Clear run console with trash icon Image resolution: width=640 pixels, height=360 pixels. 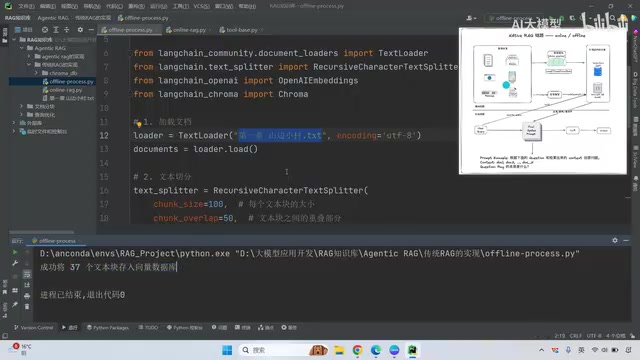27,306
